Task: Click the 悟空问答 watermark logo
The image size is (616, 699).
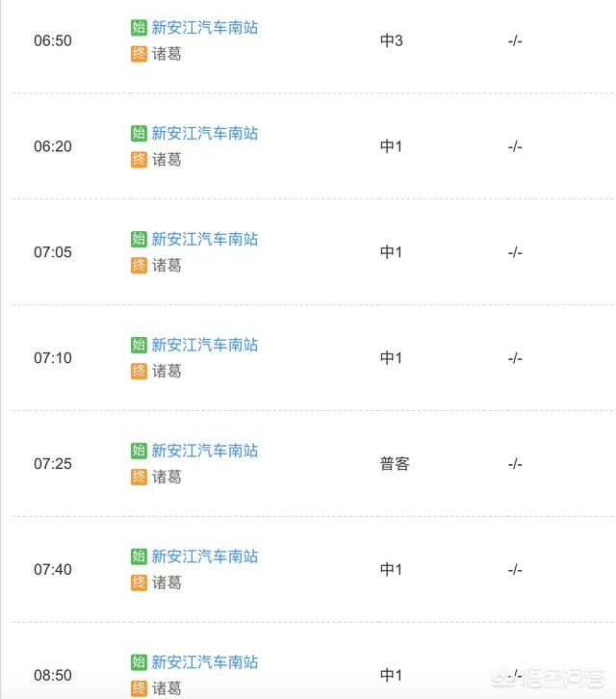Action: point(549,678)
